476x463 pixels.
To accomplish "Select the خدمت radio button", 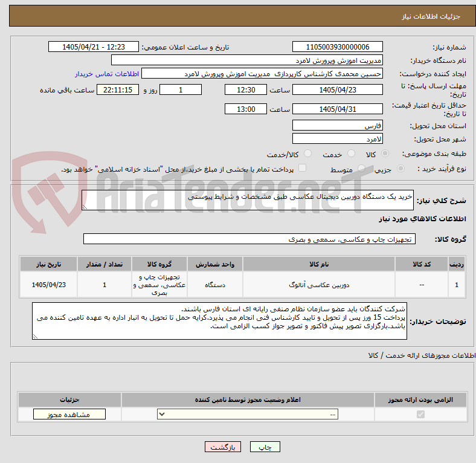I will click(351, 154).
